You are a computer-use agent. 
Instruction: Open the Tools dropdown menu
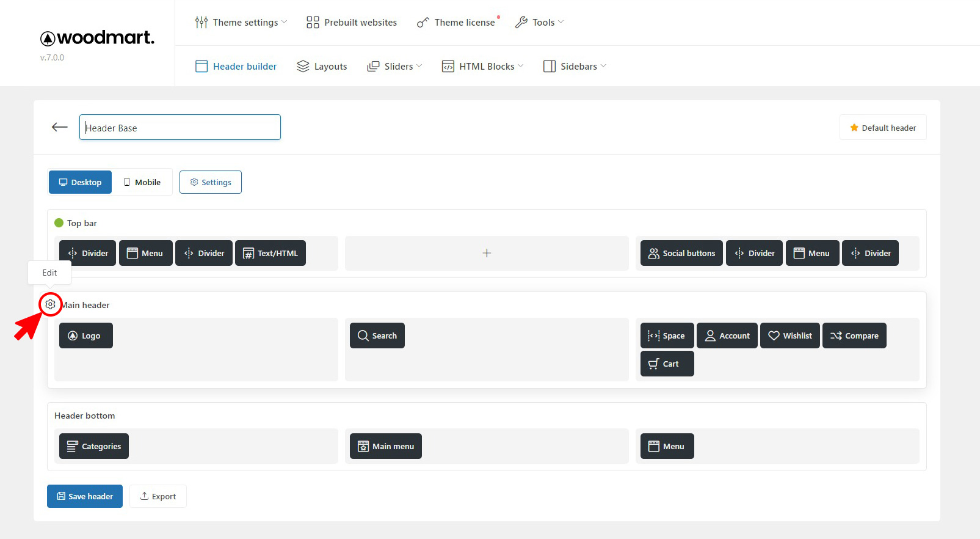[x=539, y=23]
